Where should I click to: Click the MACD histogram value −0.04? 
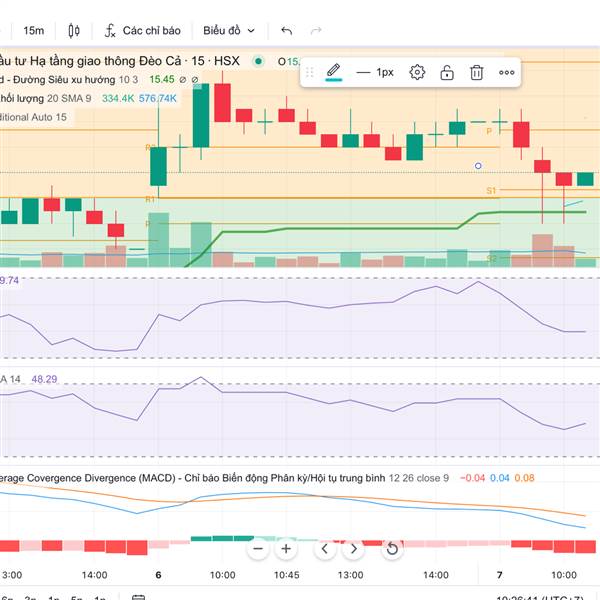point(472,478)
